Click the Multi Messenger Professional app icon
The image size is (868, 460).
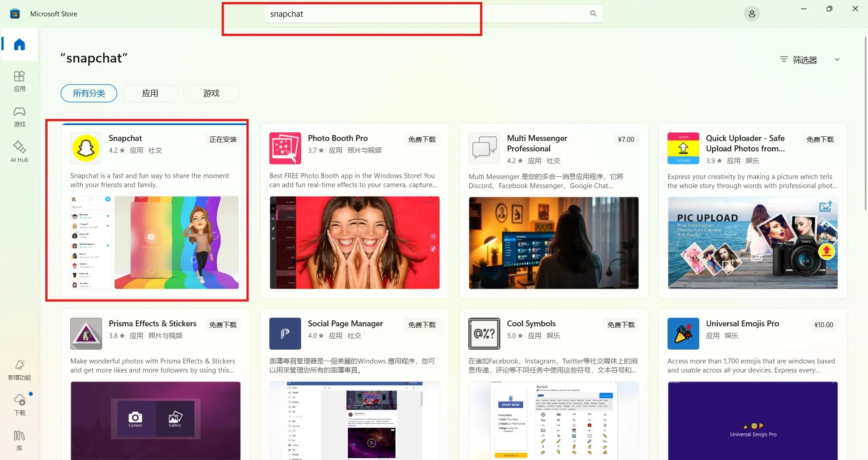click(484, 148)
